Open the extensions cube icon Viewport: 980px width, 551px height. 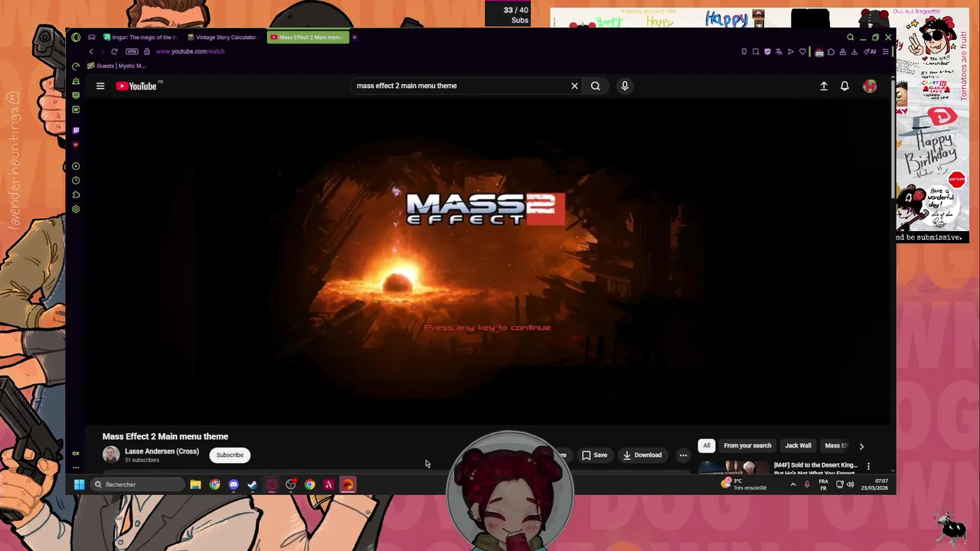click(831, 51)
